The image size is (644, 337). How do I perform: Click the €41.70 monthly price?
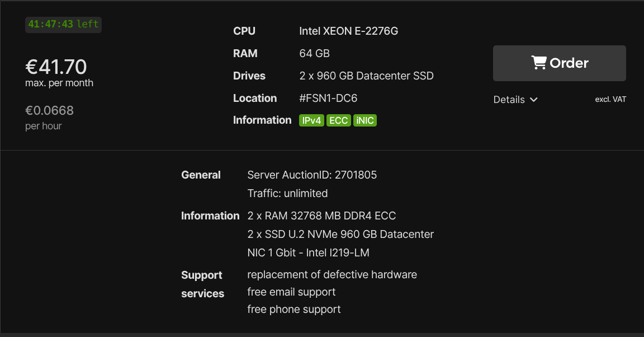[x=56, y=67]
